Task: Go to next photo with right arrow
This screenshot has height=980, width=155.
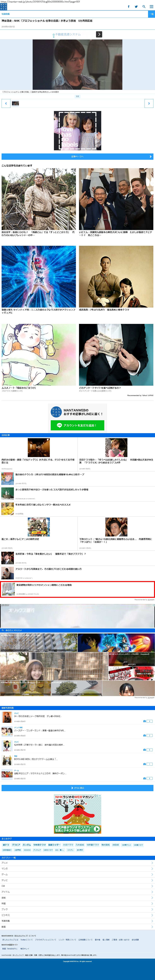Action: pyautogui.click(x=149, y=103)
